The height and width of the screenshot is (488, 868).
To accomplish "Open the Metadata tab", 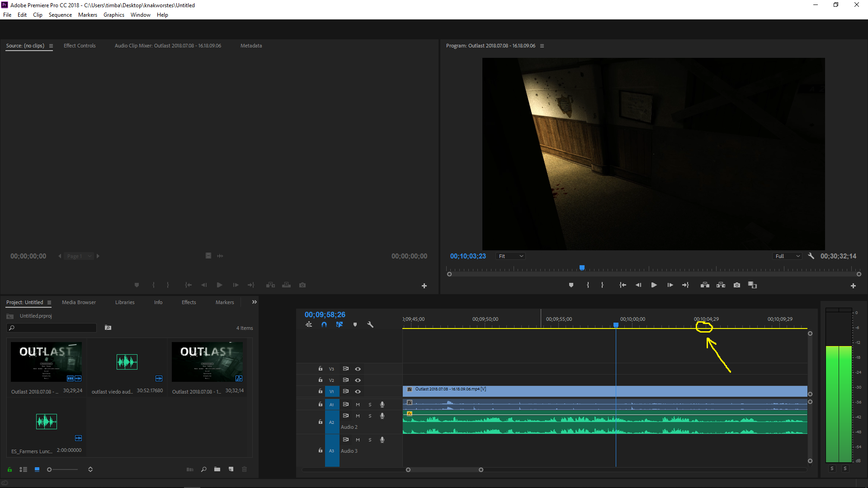I will [x=251, y=46].
